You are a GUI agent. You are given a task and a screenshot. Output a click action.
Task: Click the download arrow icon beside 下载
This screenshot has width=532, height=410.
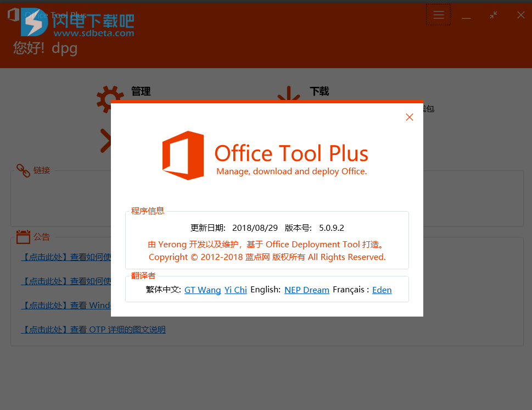(288, 95)
